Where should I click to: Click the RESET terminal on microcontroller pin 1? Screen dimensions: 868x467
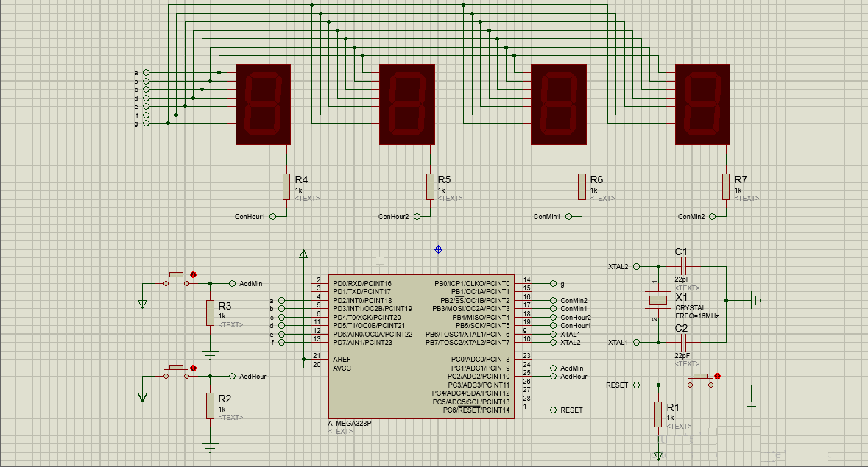click(553, 410)
